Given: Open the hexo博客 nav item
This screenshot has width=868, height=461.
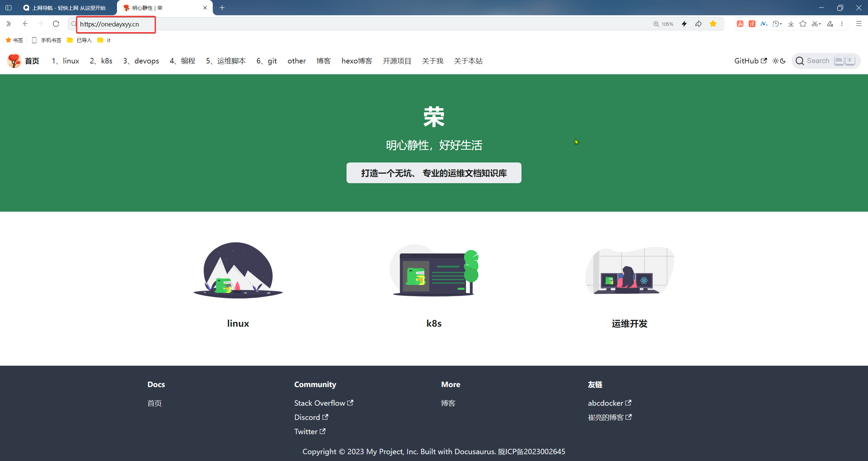Looking at the screenshot, I should 357,61.
